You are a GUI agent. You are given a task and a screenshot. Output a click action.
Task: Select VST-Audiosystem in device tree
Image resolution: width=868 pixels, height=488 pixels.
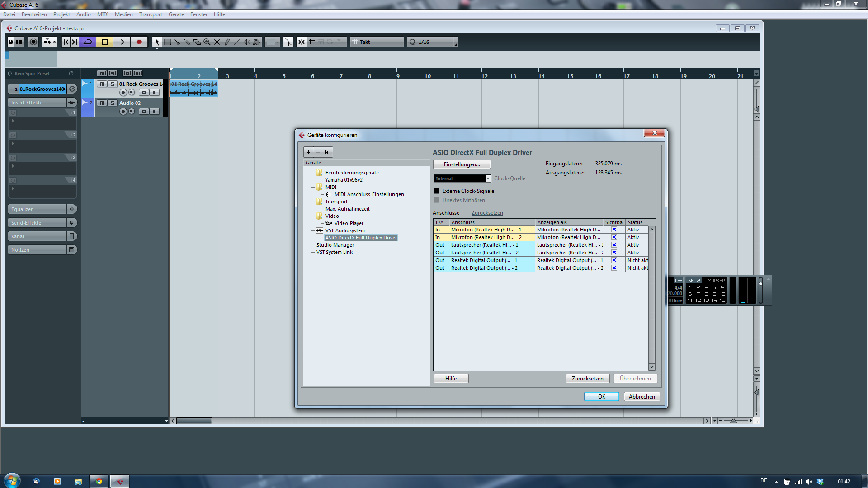[345, 230]
